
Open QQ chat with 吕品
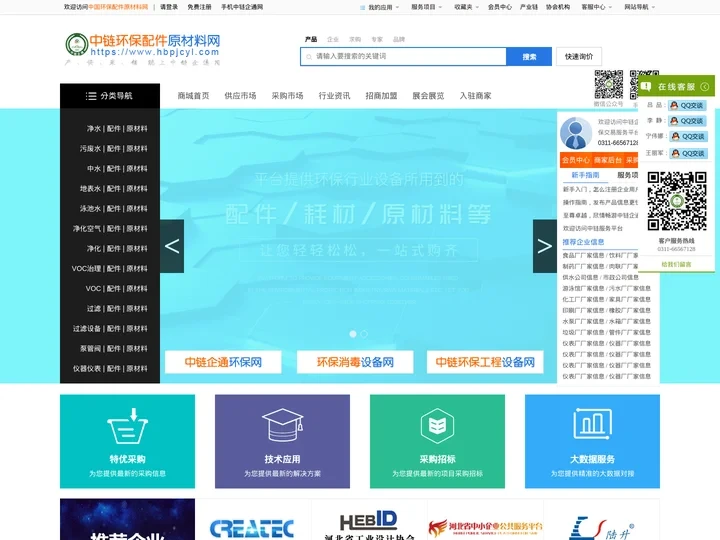click(x=687, y=106)
